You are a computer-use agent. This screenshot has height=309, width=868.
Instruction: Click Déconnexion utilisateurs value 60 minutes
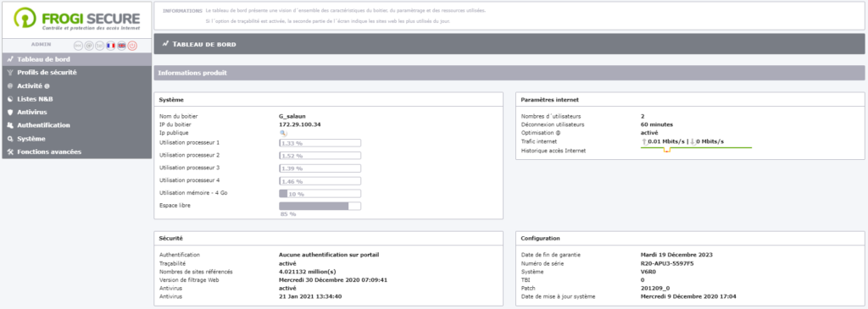tap(657, 125)
